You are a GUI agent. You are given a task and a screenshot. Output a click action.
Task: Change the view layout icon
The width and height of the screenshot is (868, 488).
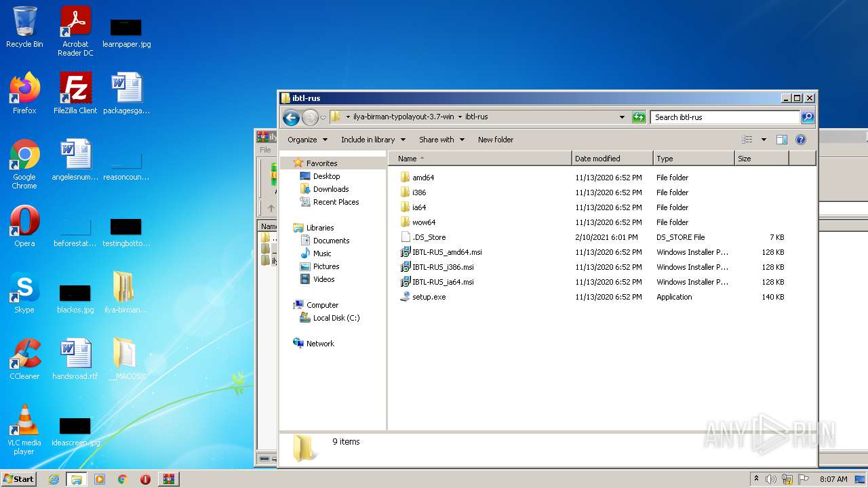tap(747, 140)
